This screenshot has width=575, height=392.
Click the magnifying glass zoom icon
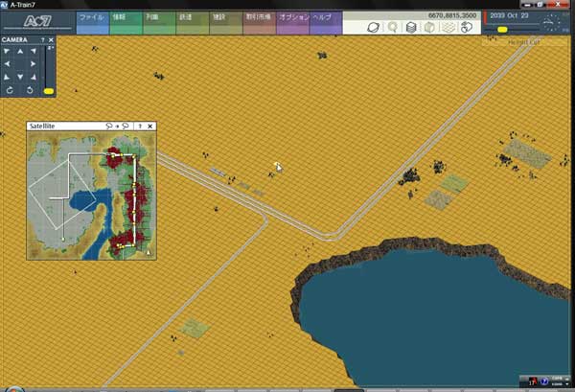(392, 27)
